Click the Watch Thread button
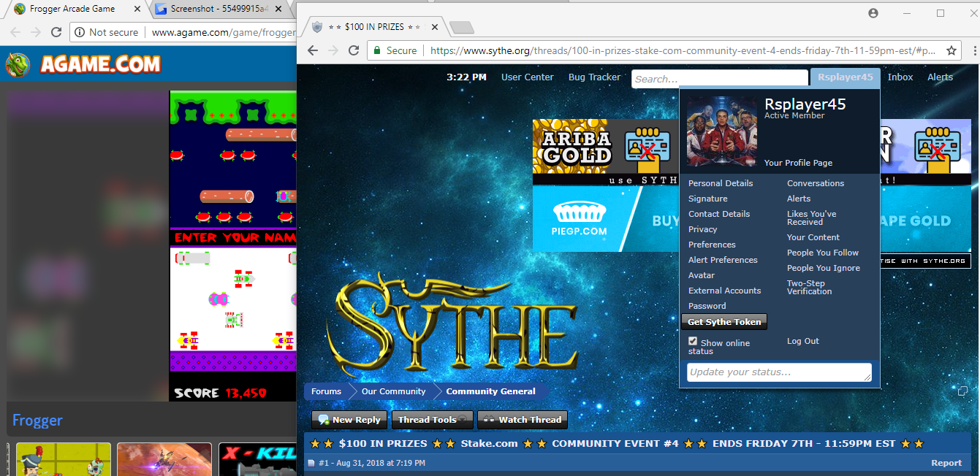Image resolution: width=980 pixels, height=476 pixels. (x=523, y=420)
